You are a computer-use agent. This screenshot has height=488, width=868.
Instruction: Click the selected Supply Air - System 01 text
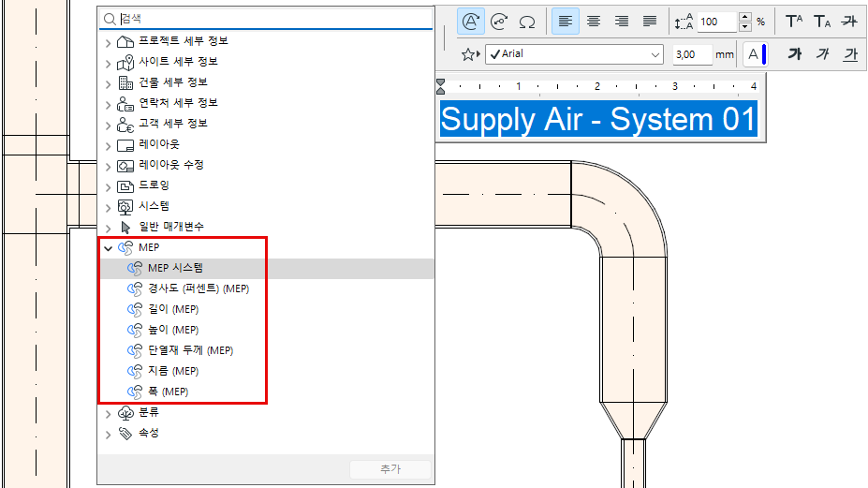click(x=598, y=119)
